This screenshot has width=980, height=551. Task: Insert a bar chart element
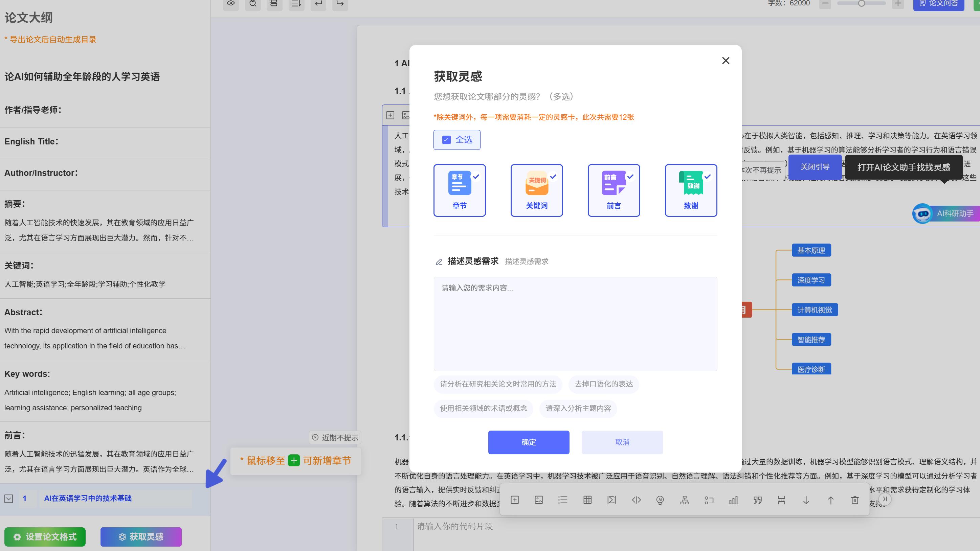[x=733, y=500]
